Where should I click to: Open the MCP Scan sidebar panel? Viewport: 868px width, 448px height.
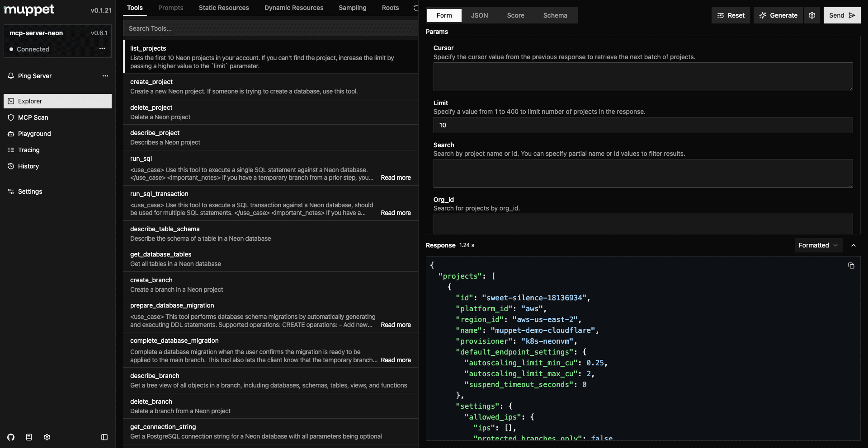pyautogui.click(x=33, y=117)
